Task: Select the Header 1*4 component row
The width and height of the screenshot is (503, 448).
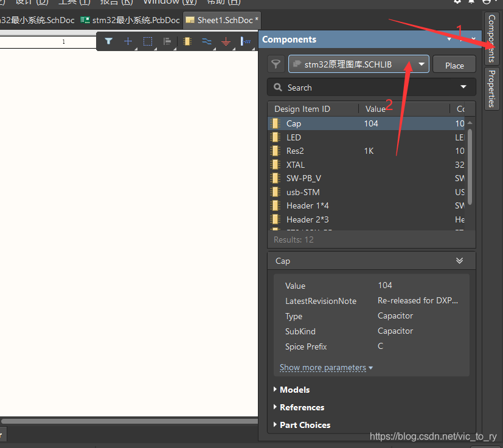Action: coord(367,205)
